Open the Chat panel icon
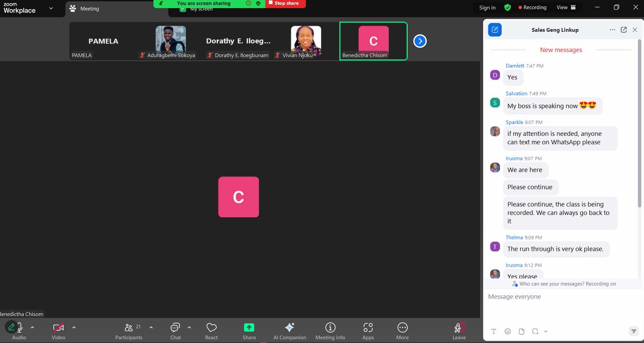The height and width of the screenshot is (343, 644). point(175,328)
